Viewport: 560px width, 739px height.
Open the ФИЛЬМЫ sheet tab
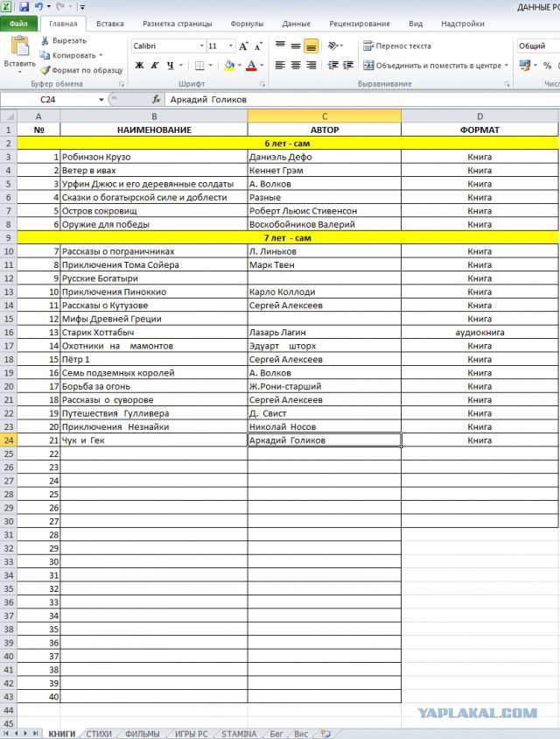coord(143,734)
